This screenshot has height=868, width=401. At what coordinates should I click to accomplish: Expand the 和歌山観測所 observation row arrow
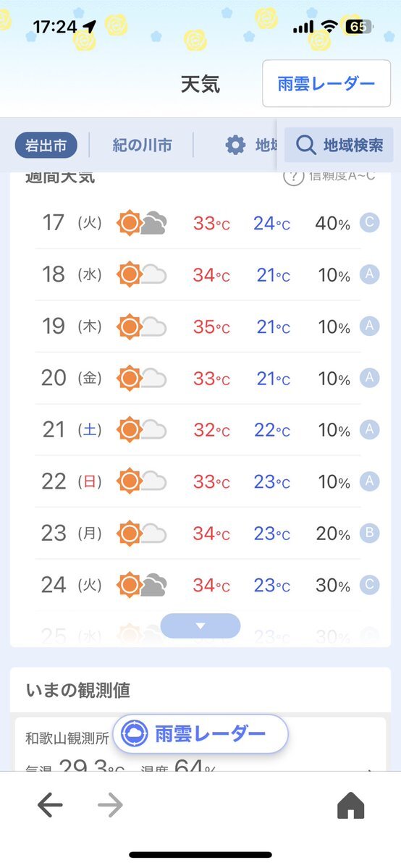370,768
